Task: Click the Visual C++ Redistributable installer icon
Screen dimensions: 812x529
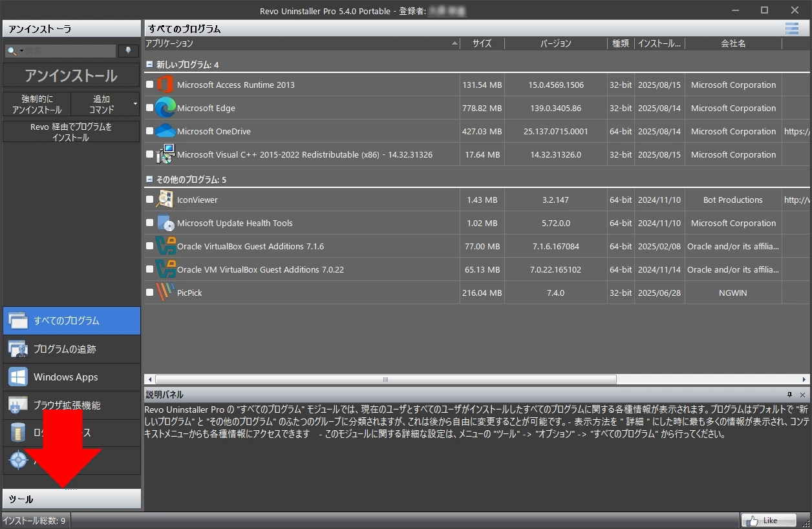Action: click(166, 154)
